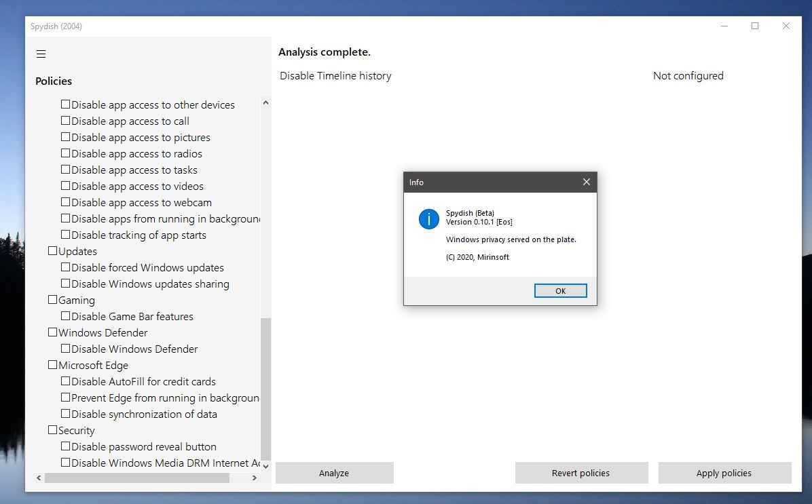Check Disable forced Windows updates

coord(65,267)
